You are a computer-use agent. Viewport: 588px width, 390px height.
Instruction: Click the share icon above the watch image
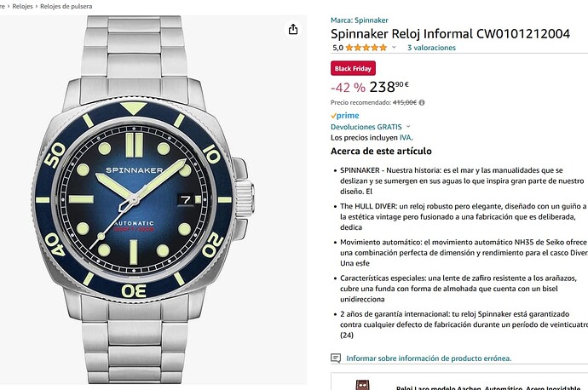pyautogui.click(x=293, y=29)
